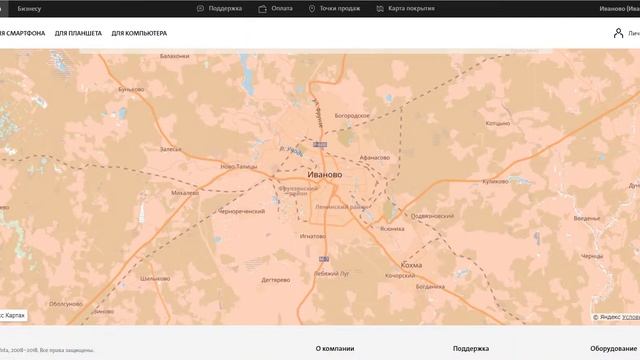
Task: Click the Куликово label on the map
Action: pyautogui.click(x=496, y=182)
